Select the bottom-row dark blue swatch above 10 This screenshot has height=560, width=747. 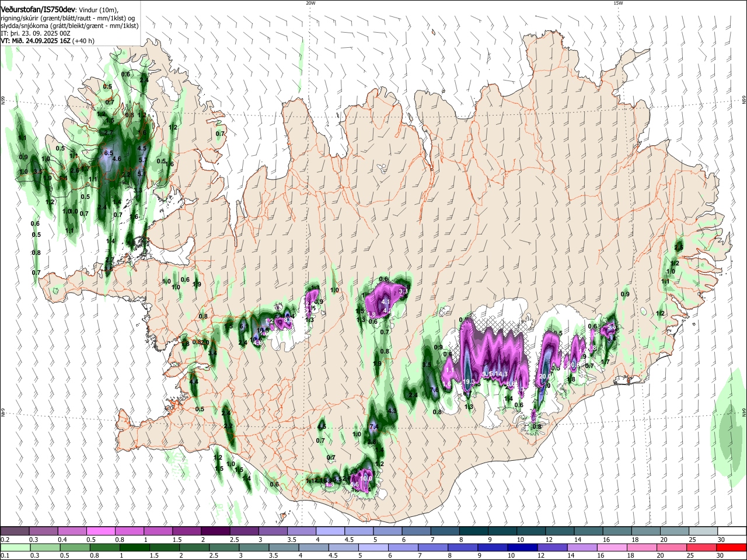pos(522,547)
